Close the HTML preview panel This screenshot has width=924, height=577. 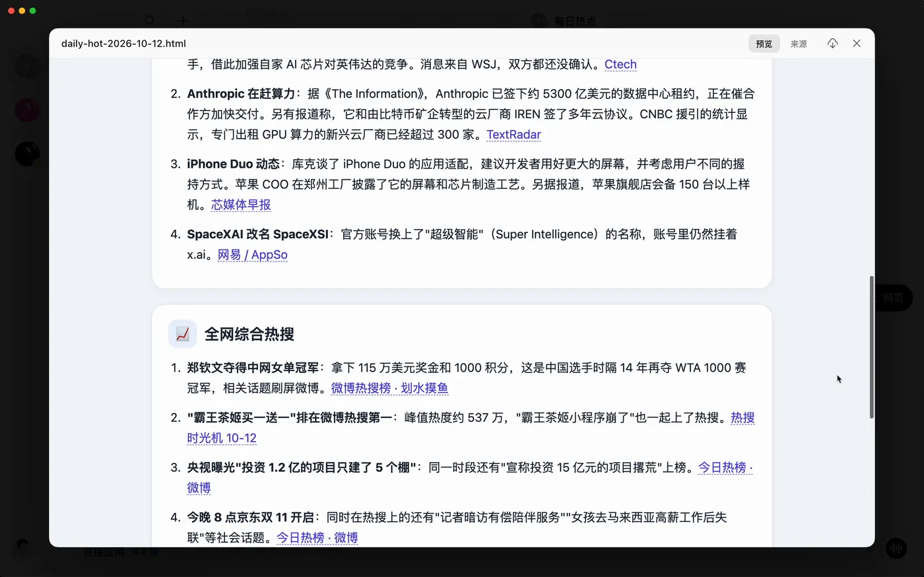(857, 44)
